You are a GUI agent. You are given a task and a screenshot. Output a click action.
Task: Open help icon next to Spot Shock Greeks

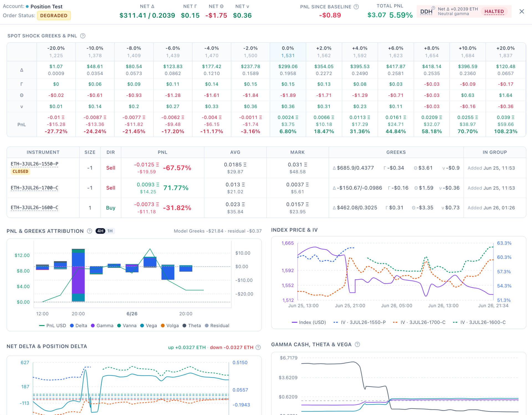83,36
